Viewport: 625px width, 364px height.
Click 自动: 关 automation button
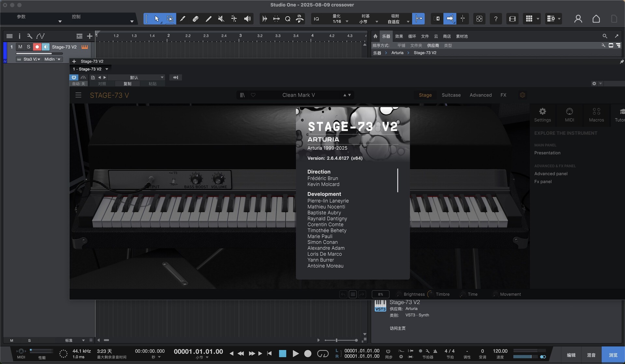(x=78, y=84)
